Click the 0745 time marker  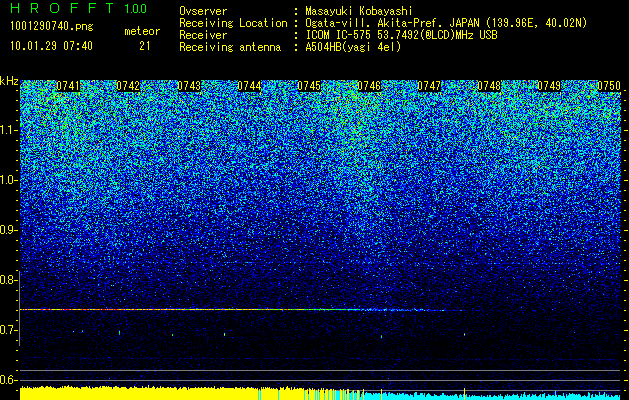tap(309, 86)
